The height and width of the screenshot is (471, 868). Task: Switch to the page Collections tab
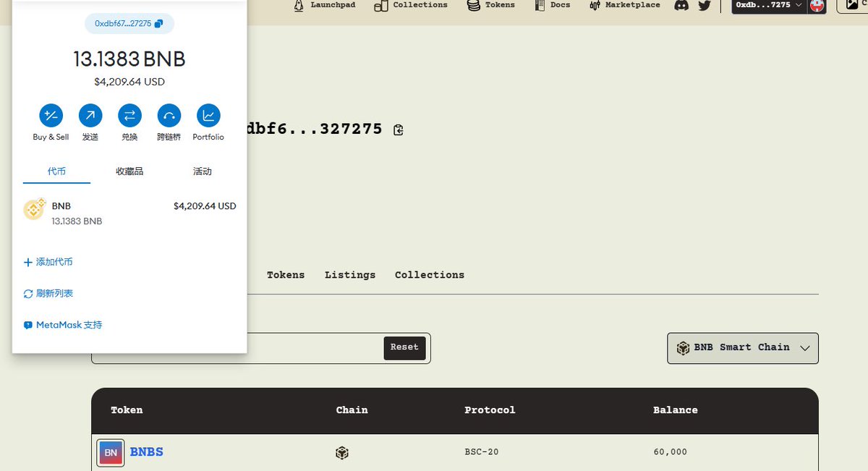click(x=430, y=275)
